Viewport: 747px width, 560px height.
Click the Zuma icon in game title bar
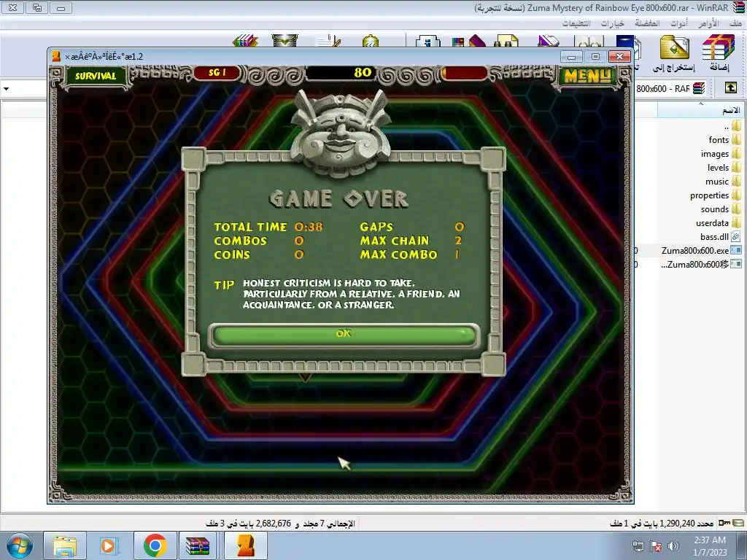coord(56,56)
